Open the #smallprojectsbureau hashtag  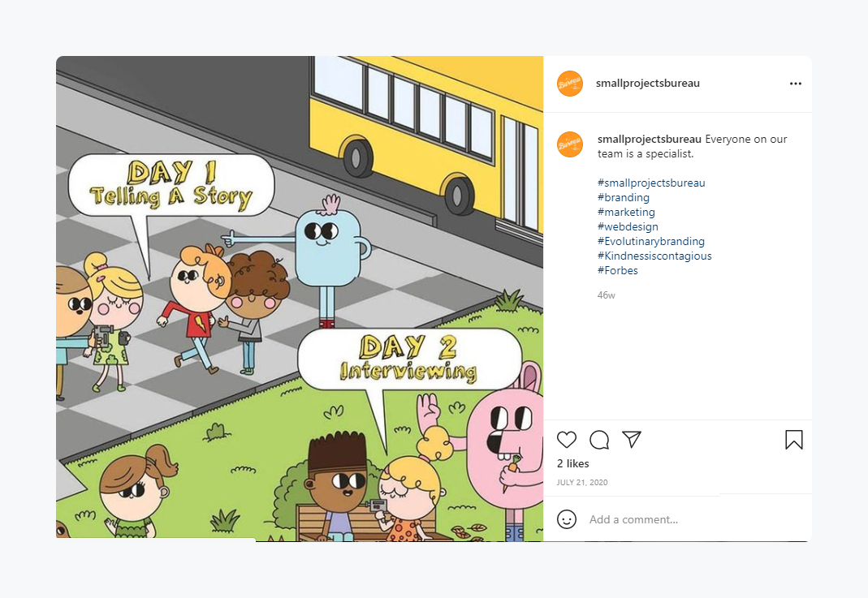650,183
